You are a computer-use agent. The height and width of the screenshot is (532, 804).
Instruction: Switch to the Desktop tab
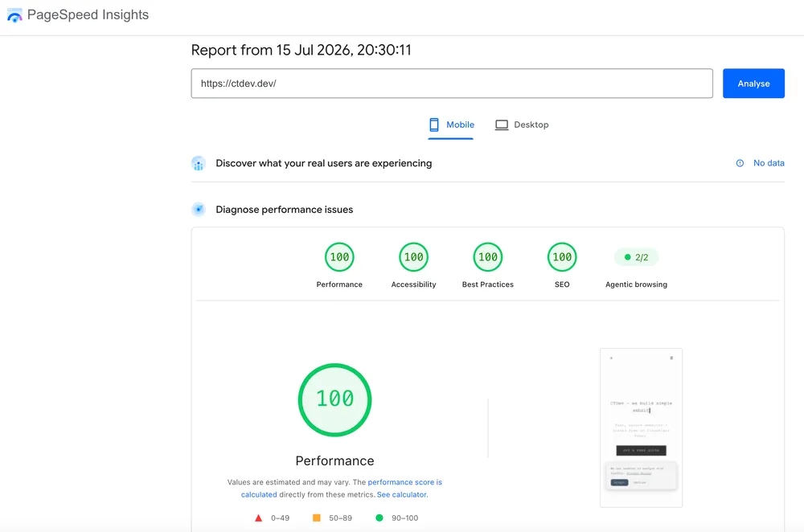click(522, 125)
